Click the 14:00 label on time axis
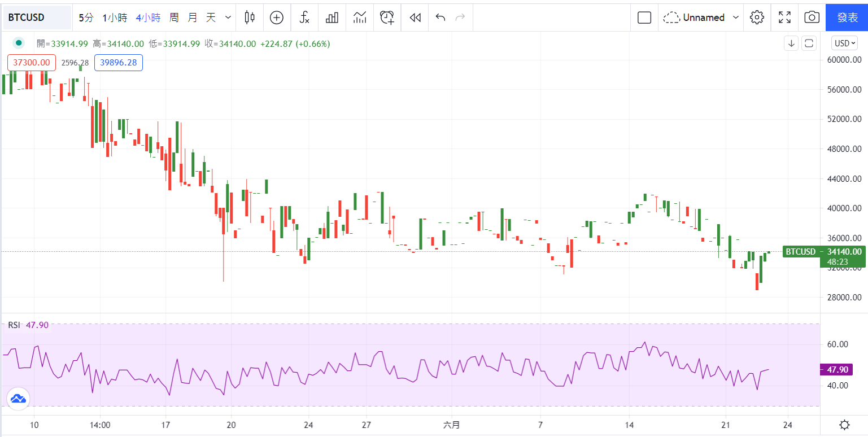 pos(99,425)
